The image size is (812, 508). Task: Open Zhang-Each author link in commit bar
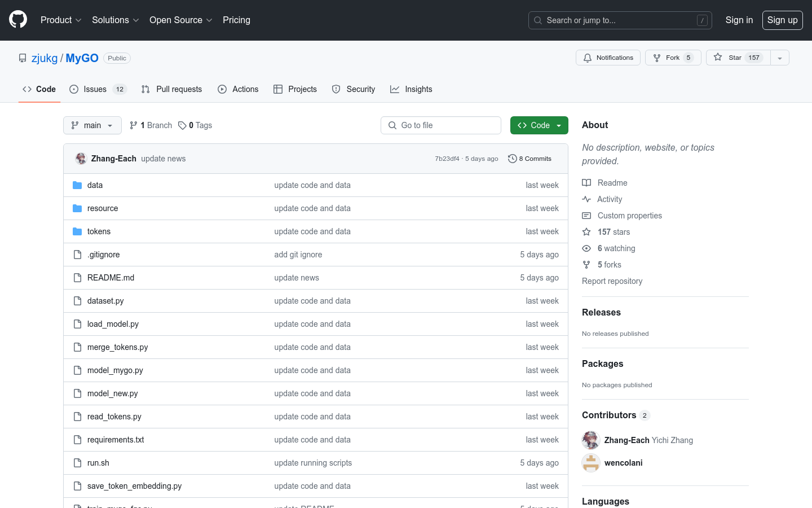[x=113, y=159]
